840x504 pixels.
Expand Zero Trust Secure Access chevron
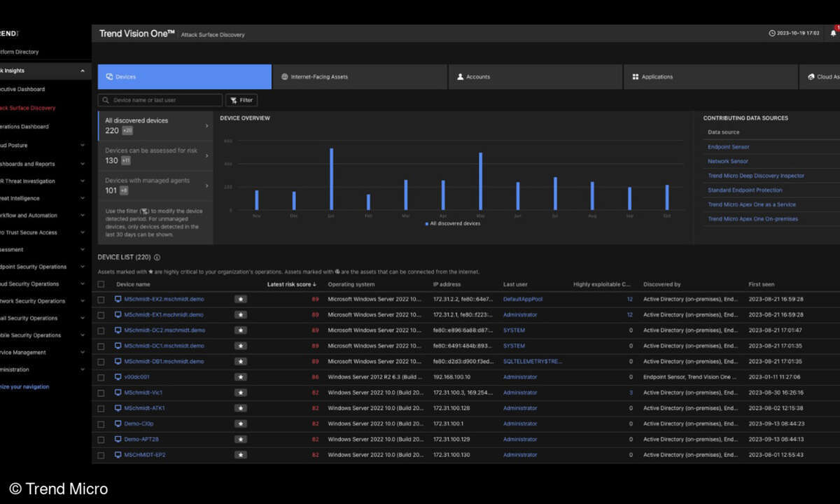click(x=83, y=232)
